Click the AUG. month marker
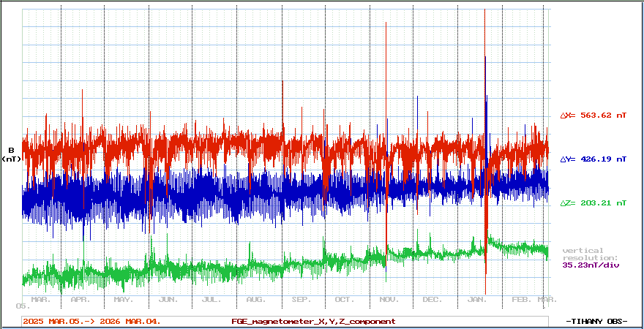This screenshot has width=644, height=329. pos(256,300)
